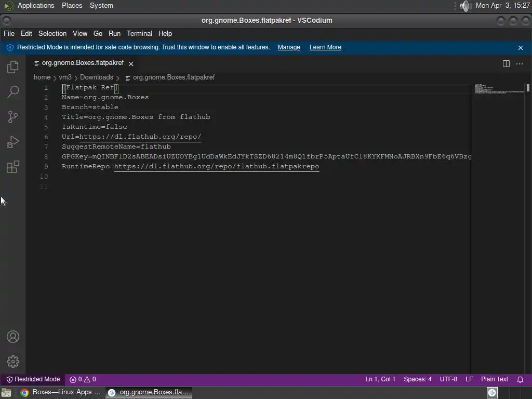
Task: Click line number 5 in the gutter
Action: tap(46, 127)
